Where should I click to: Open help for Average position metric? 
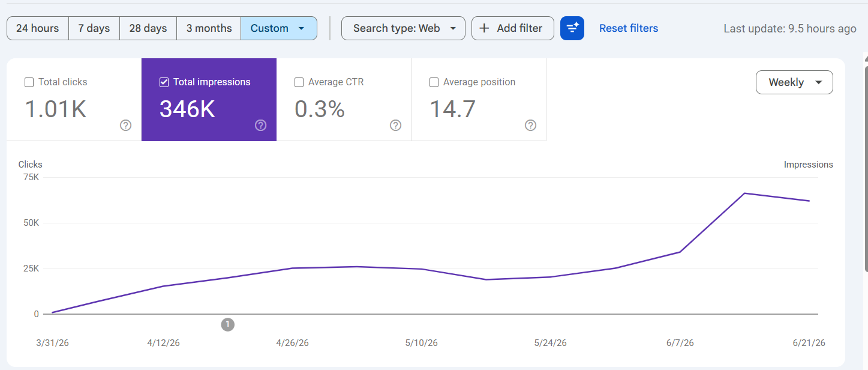(530, 126)
